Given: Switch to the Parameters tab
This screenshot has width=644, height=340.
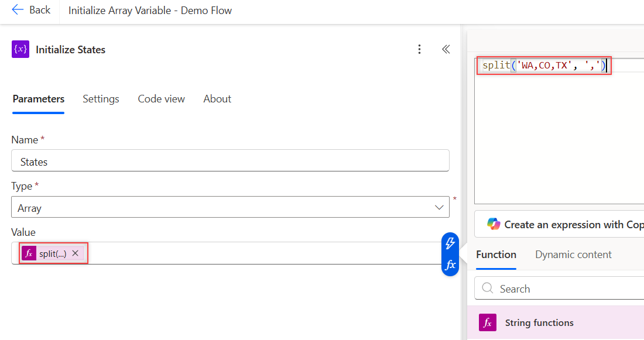Looking at the screenshot, I should click(39, 99).
